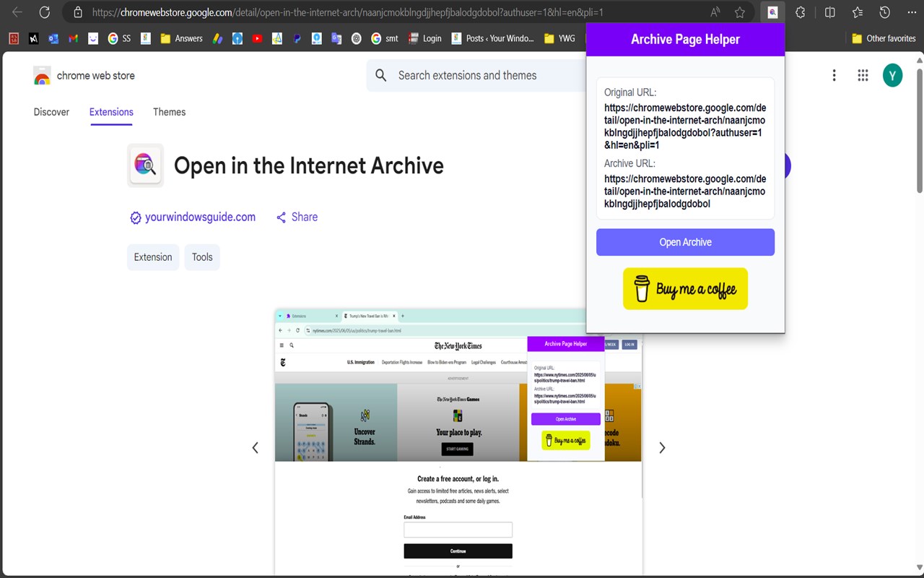The width and height of the screenshot is (924, 578).
Task: Open the Google SS bookmark
Action: point(119,38)
